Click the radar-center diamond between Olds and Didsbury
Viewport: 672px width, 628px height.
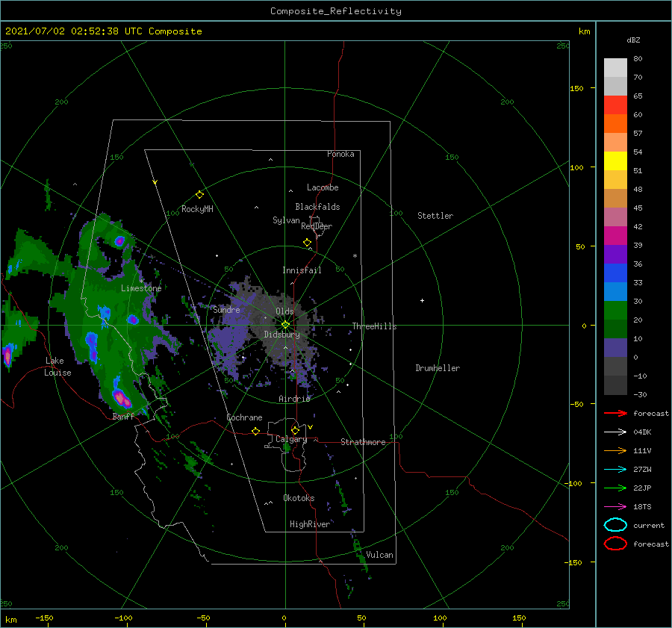(x=285, y=325)
